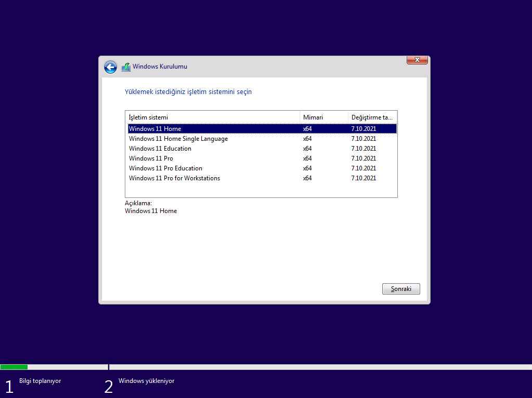The width and height of the screenshot is (532, 398).
Task: Click the Sonraki button
Action: coord(401,289)
